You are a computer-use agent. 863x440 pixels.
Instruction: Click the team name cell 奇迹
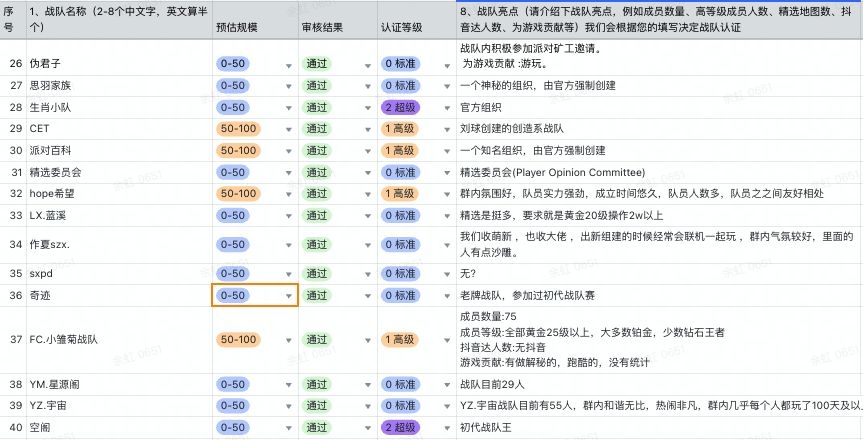tap(119, 296)
